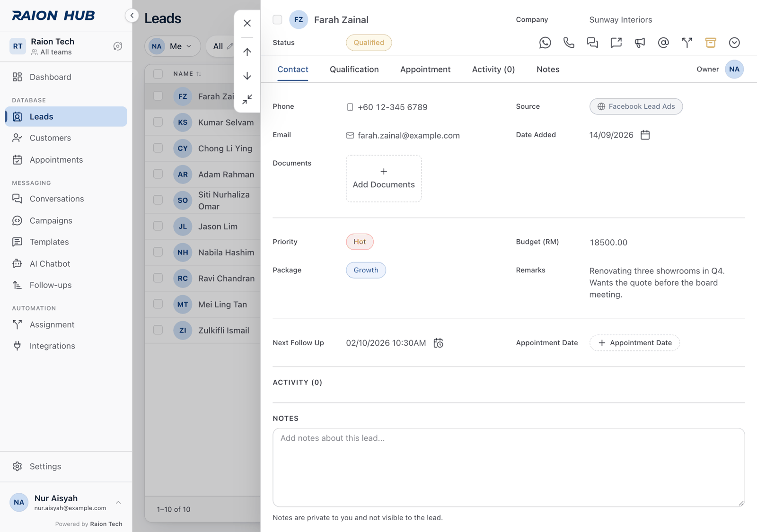Change the Hot priority badge
The height and width of the screenshot is (532, 757).
point(360,242)
